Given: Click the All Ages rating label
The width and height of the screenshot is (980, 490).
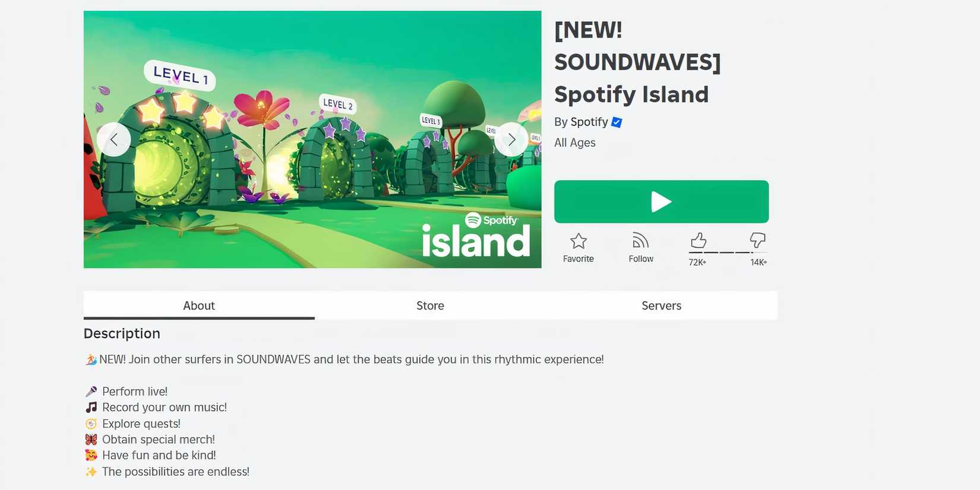Looking at the screenshot, I should (574, 143).
